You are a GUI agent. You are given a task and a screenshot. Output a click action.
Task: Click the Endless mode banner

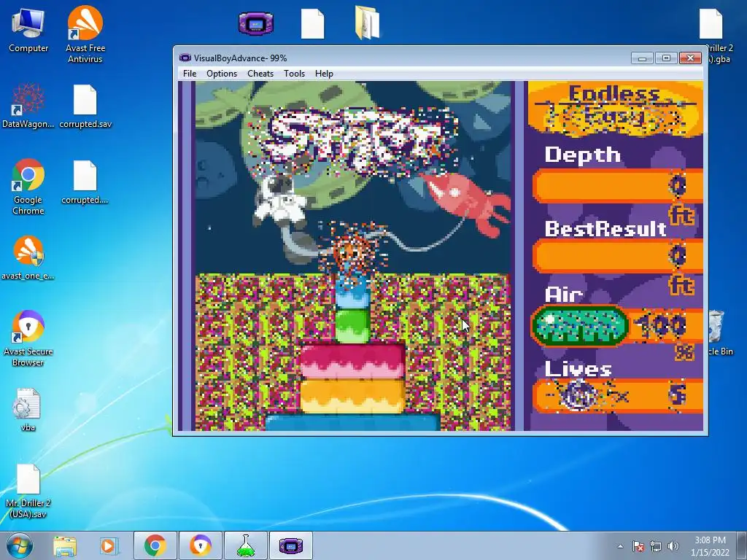tap(614, 109)
